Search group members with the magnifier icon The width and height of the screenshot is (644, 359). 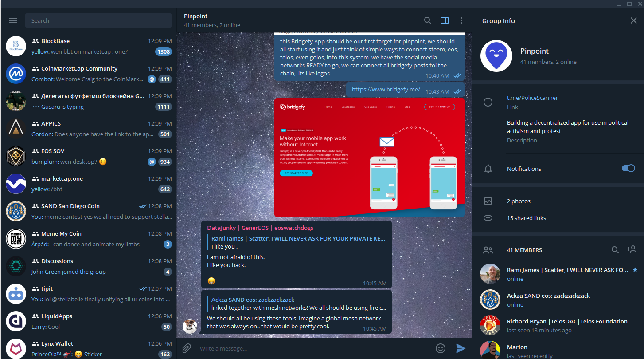pos(615,250)
